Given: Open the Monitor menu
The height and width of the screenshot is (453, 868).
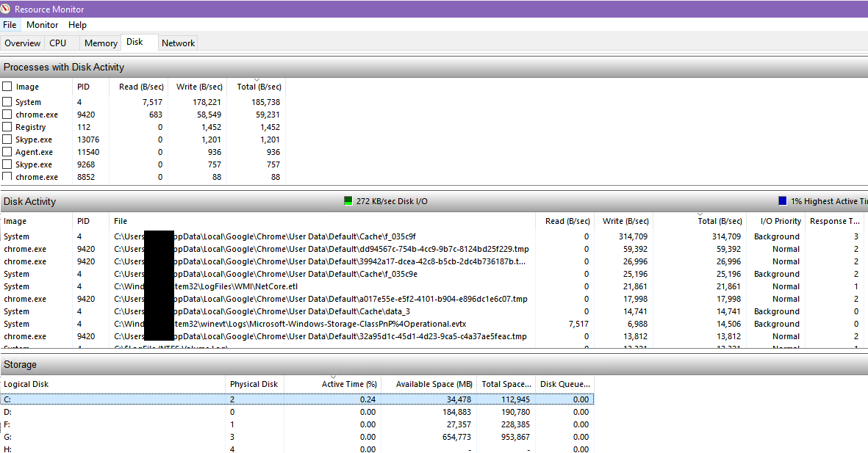Looking at the screenshot, I should point(42,25).
